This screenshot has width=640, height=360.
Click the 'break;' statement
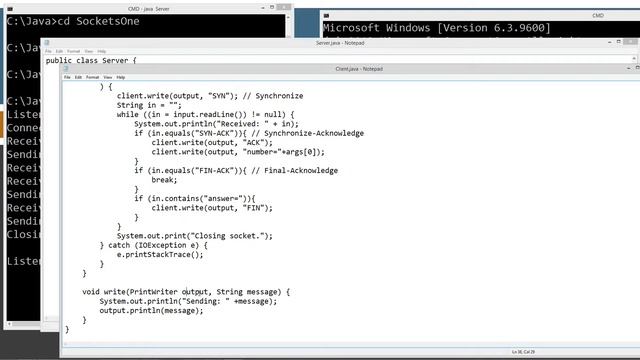164,180
